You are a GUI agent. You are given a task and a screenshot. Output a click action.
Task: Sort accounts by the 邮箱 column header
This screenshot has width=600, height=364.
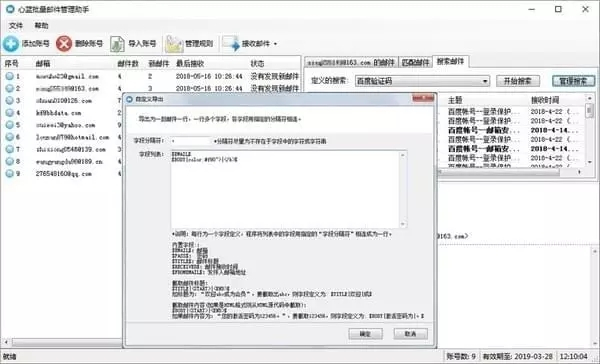click(43, 64)
